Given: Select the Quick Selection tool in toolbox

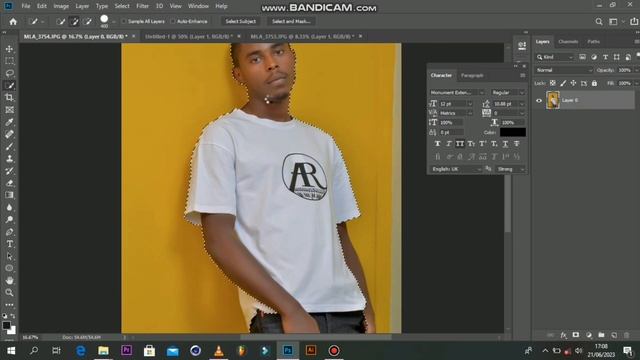Looking at the screenshot, I should [9, 86].
